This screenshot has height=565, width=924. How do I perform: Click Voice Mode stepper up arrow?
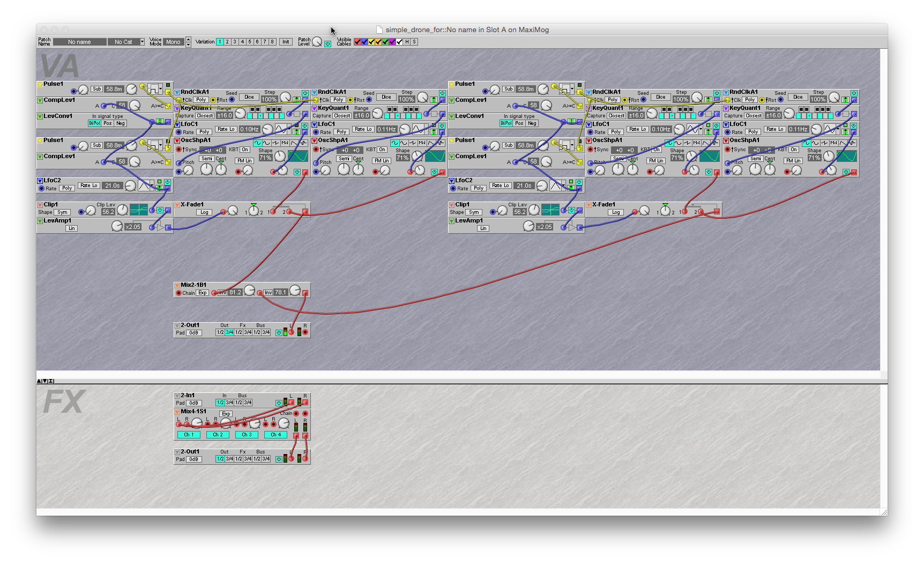coord(188,40)
